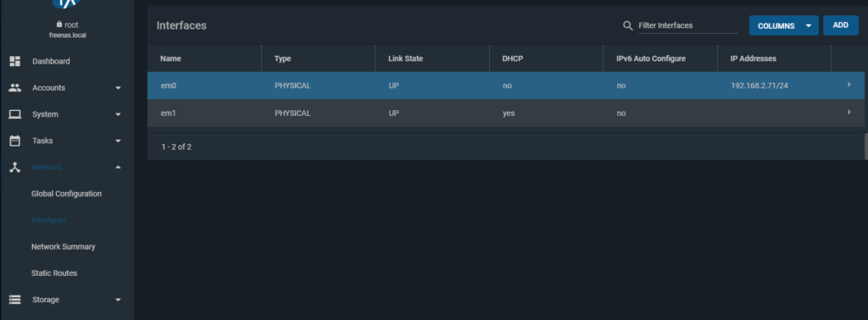Expand the Accounts menu arrow
The width and height of the screenshot is (868, 320).
[x=118, y=88]
